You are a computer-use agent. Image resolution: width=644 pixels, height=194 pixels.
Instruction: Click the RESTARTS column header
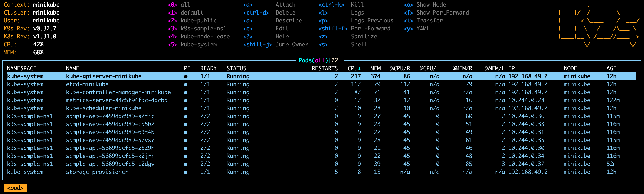coord(325,68)
